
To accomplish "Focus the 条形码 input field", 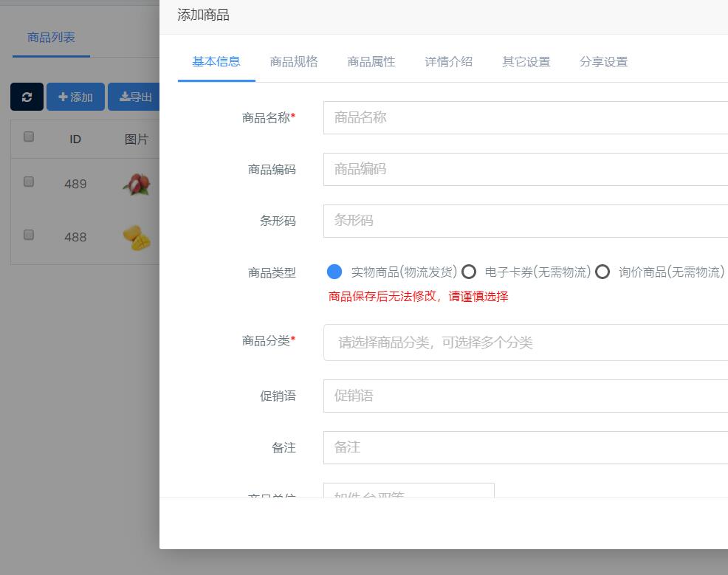I will (526, 221).
